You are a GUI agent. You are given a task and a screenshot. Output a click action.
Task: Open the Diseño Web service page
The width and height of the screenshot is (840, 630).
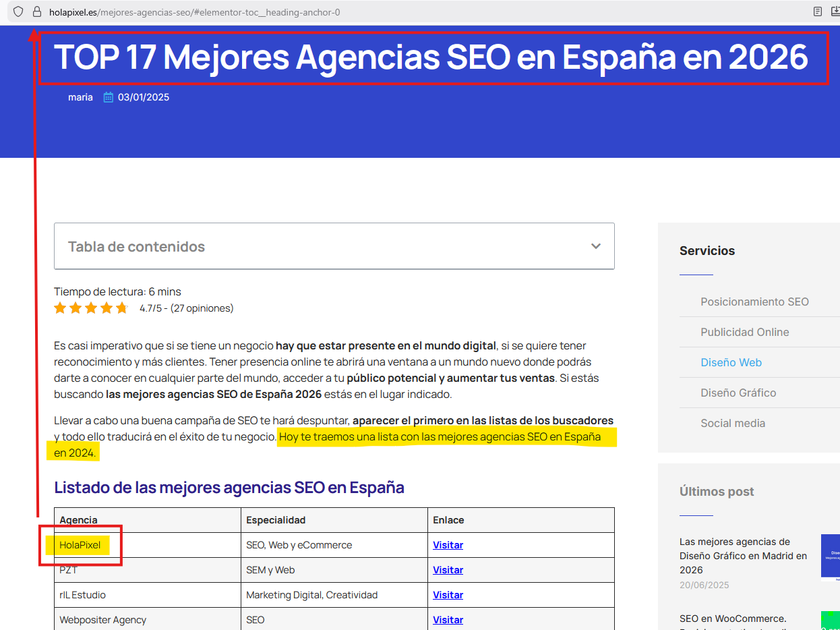click(731, 362)
